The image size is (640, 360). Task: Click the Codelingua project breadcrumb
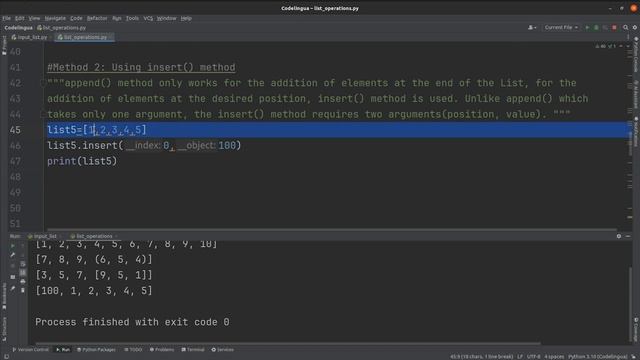[x=18, y=28]
